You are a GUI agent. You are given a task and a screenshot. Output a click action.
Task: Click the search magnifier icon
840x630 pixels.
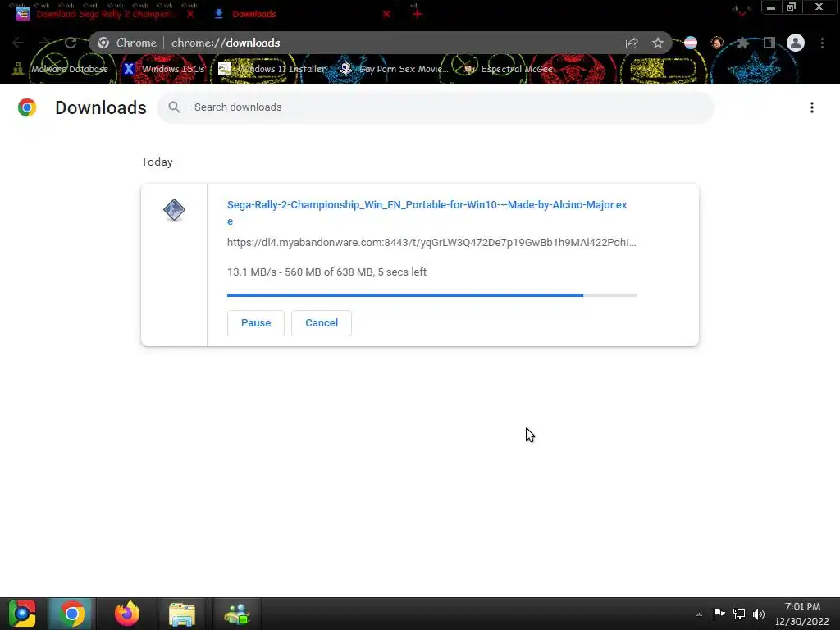point(174,107)
